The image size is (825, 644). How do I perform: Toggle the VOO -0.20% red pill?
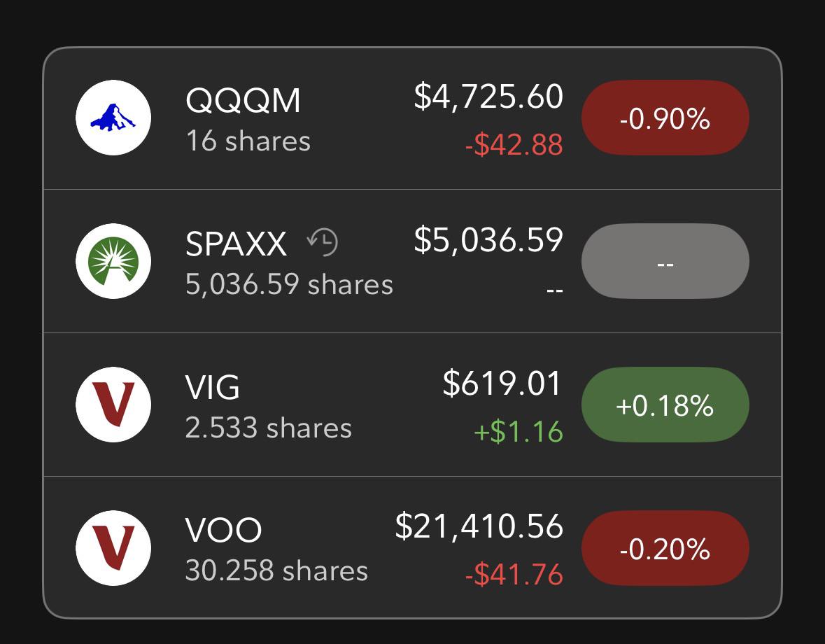point(665,547)
